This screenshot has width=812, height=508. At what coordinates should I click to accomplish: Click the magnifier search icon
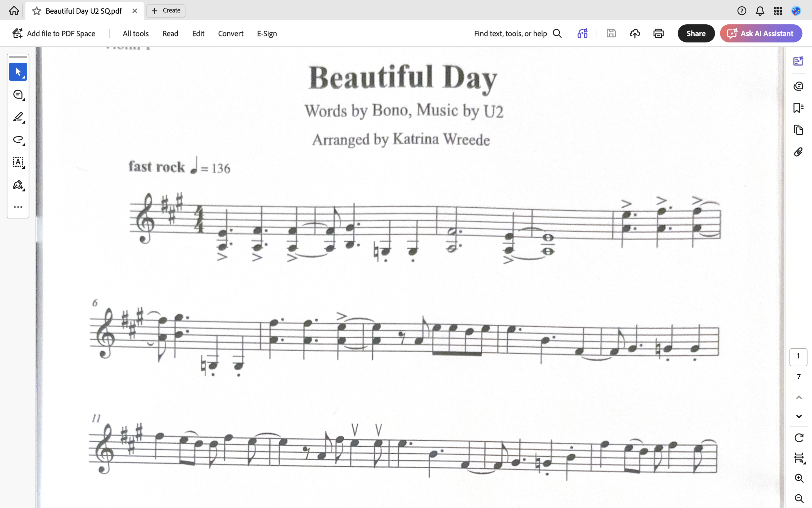pos(557,33)
